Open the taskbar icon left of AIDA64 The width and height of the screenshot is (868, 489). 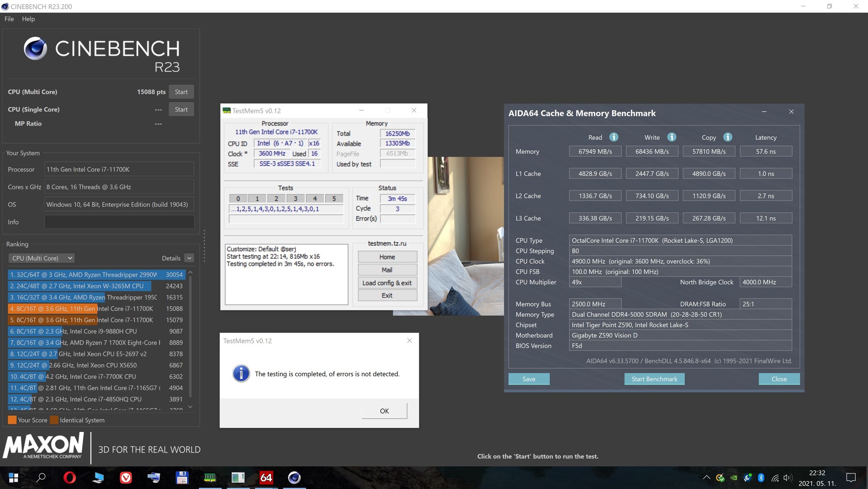coord(238,478)
